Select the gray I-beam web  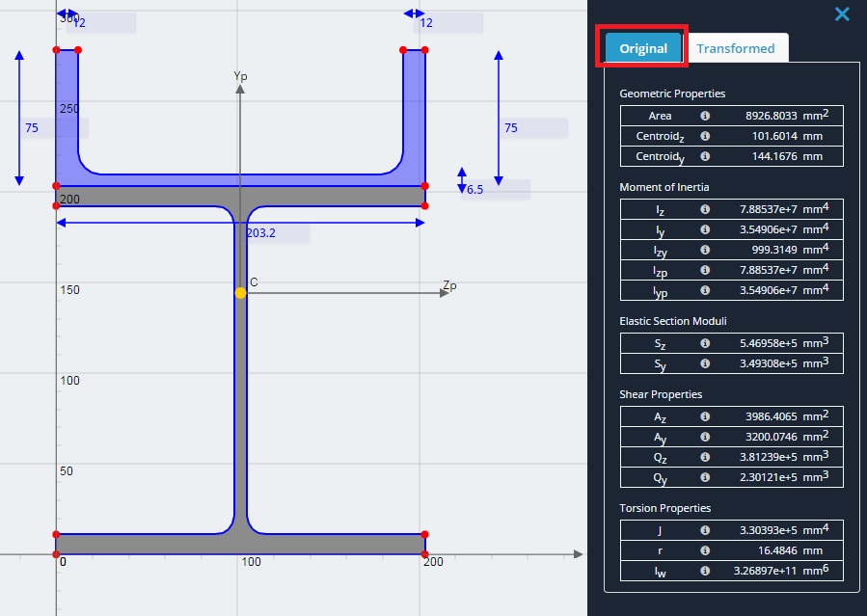click(240, 370)
